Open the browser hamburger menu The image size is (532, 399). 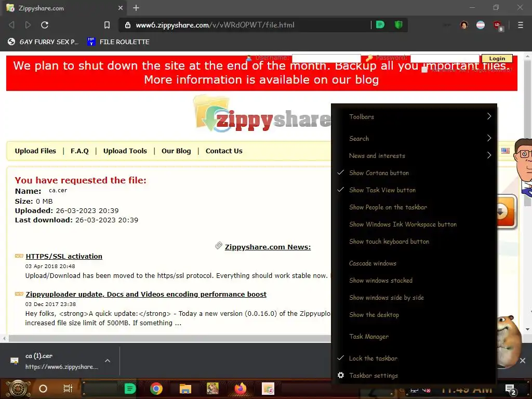[x=520, y=25]
